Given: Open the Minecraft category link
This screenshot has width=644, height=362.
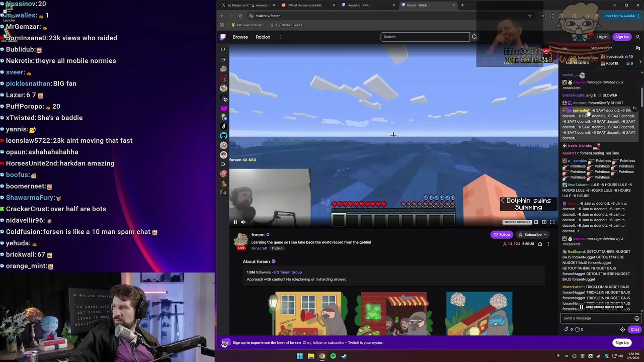Looking at the screenshot, I should click(259, 248).
